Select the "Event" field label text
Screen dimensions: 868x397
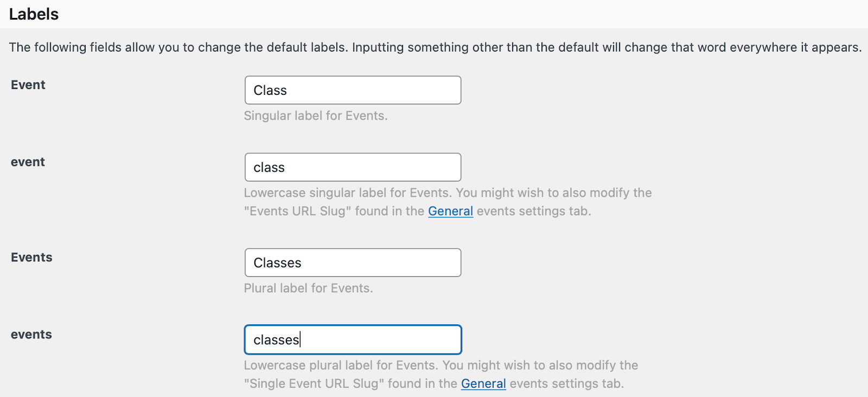click(28, 85)
